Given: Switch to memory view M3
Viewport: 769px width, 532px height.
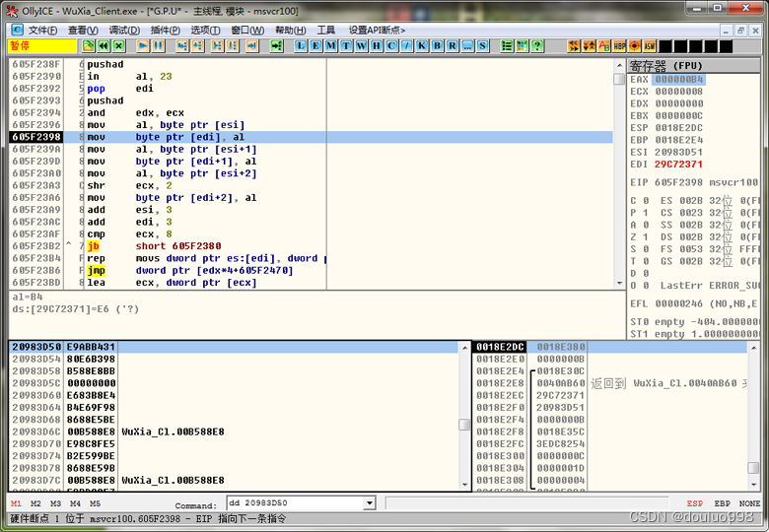Looking at the screenshot, I should [55, 503].
